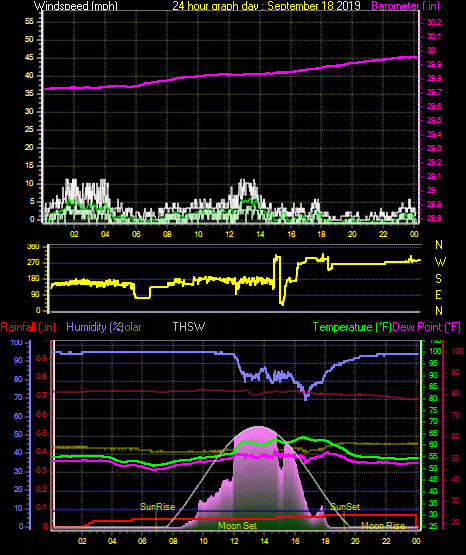
Task: Click the E label on wind direction scale
Action: 439,294
